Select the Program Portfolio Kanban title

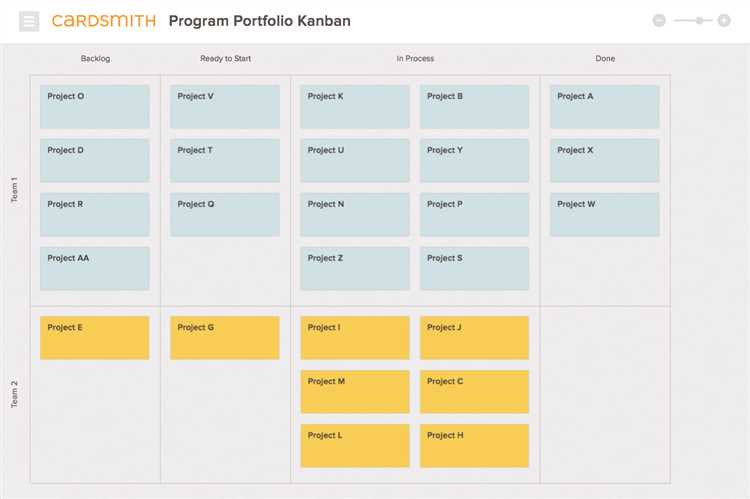(x=260, y=21)
